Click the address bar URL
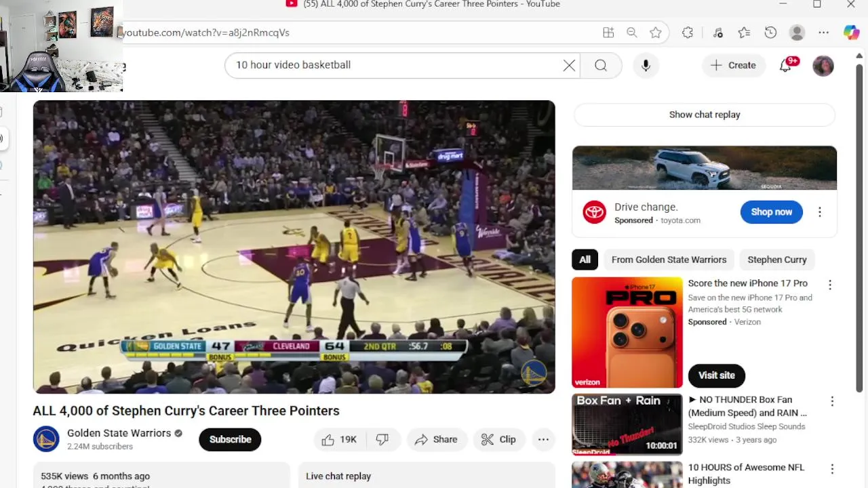Viewport: 868px width, 488px height. [x=205, y=33]
